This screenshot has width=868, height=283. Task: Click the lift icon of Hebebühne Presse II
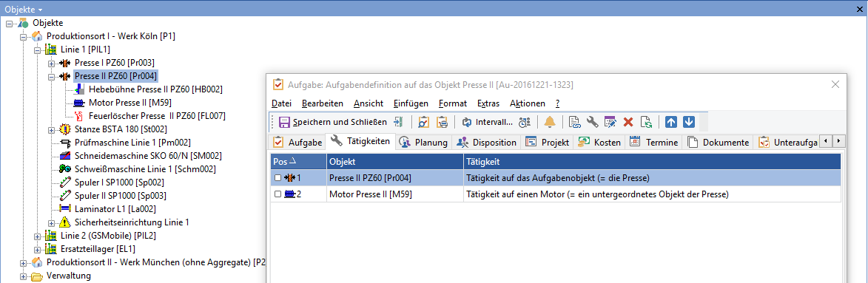(78, 89)
